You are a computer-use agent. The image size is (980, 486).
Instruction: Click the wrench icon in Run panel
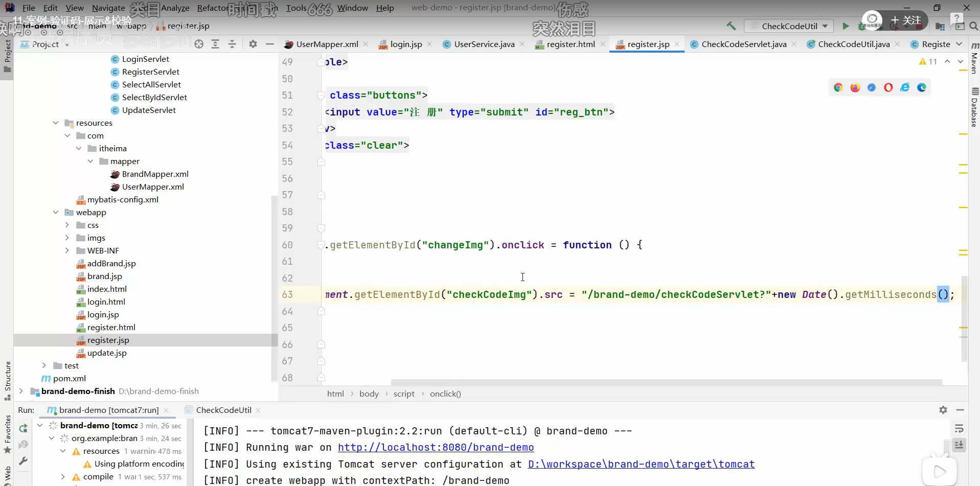click(23, 461)
